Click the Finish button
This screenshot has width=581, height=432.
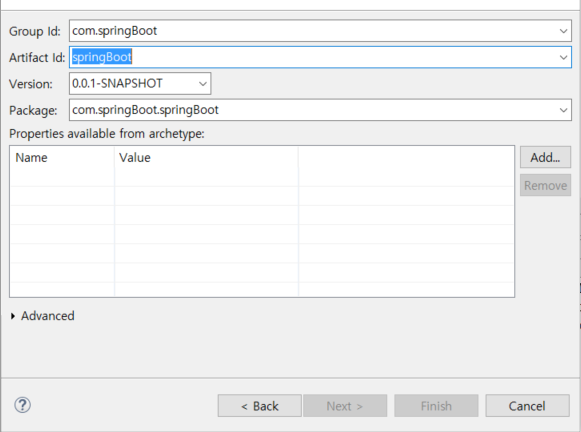pyautogui.click(x=436, y=406)
